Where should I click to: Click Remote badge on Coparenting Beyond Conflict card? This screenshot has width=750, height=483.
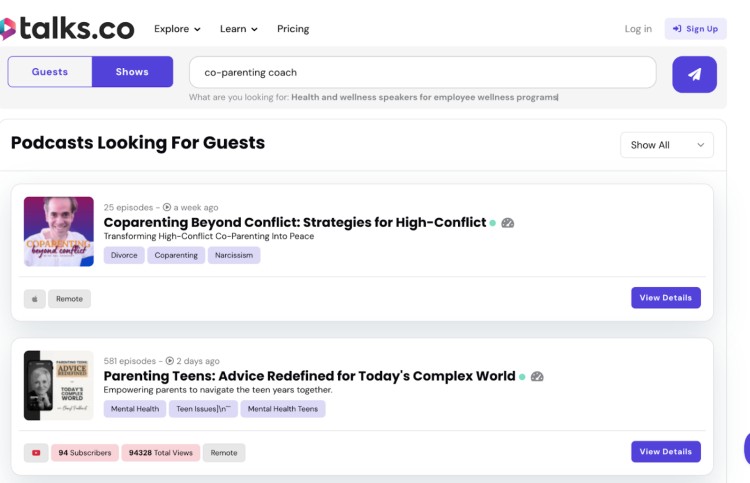[69, 299]
